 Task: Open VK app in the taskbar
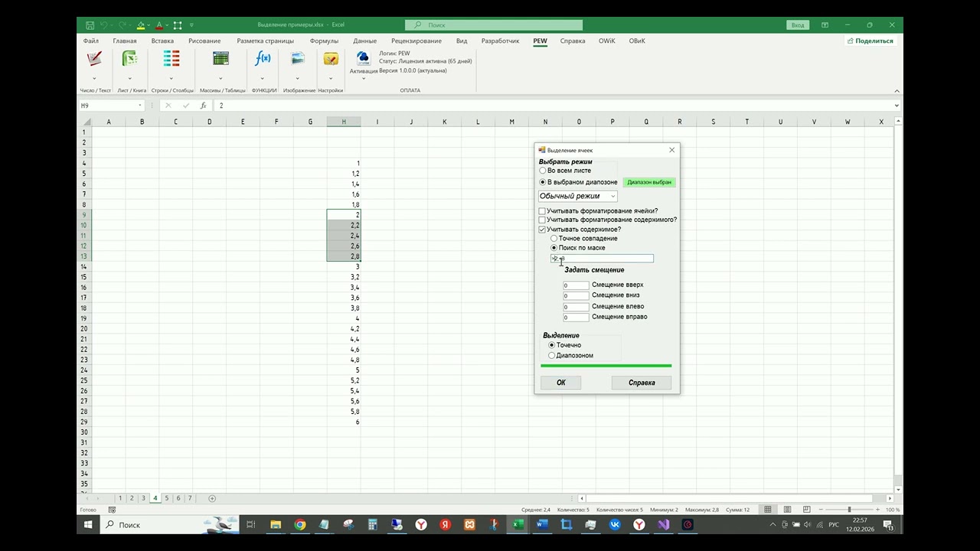[x=615, y=525]
